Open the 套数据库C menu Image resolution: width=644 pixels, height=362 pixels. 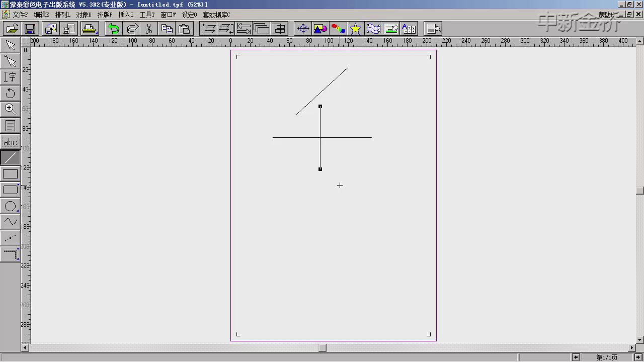[216, 15]
